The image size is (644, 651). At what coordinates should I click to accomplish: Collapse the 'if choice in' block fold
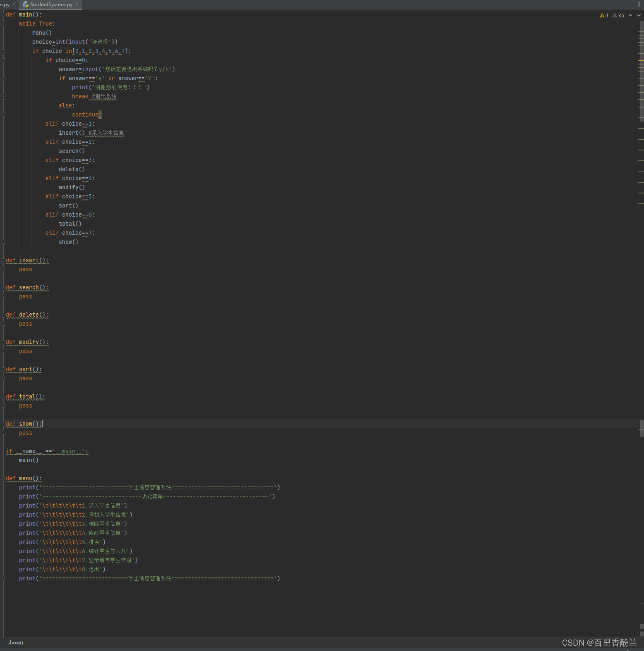pos(3,51)
